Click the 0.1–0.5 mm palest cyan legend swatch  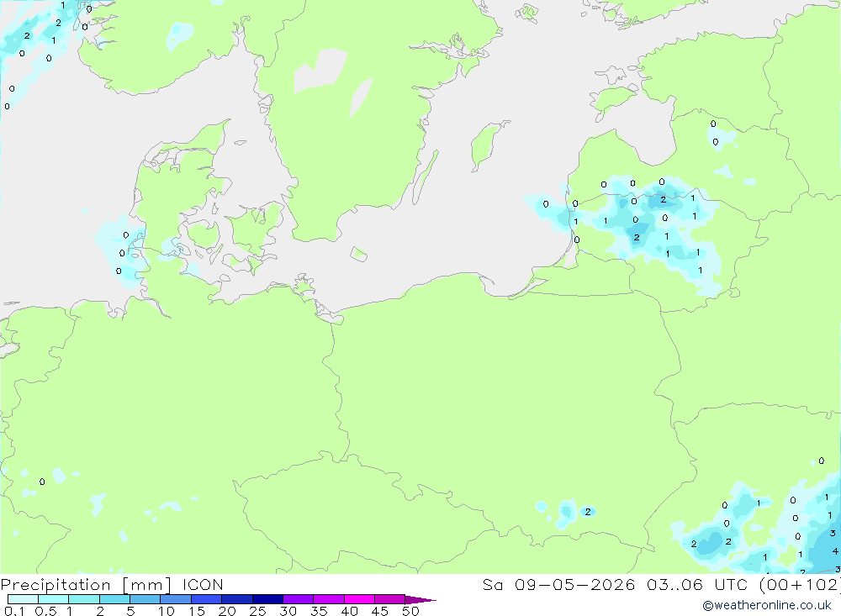pos(23,599)
